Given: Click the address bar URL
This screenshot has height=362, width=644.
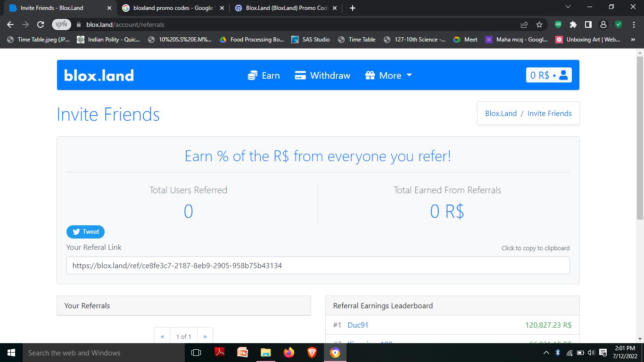Looking at the screenshot, I should 125,25.
